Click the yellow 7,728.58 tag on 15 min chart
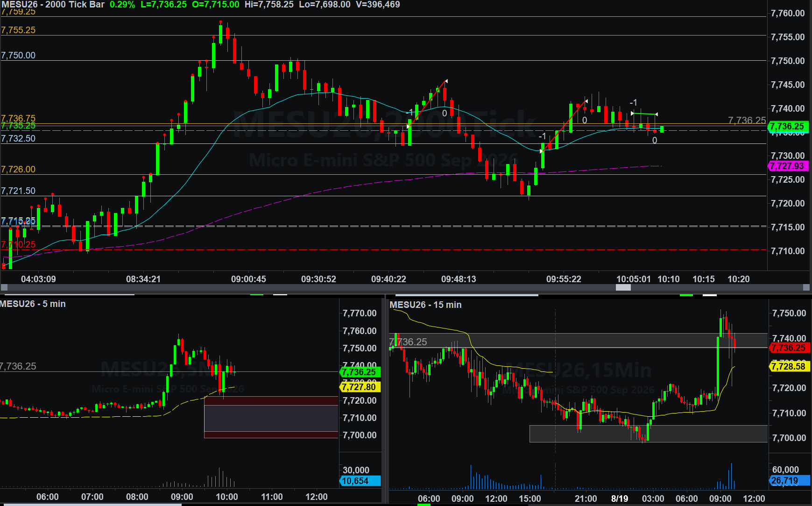The image size is (812, 506). point(789,366)
